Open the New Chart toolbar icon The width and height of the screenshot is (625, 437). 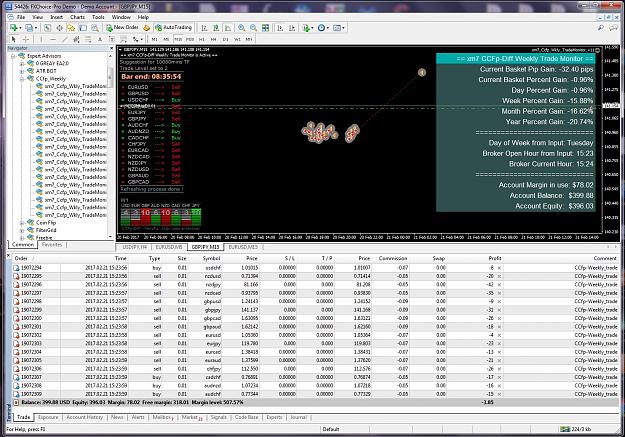pyautogui.click(x=14, y=28)
